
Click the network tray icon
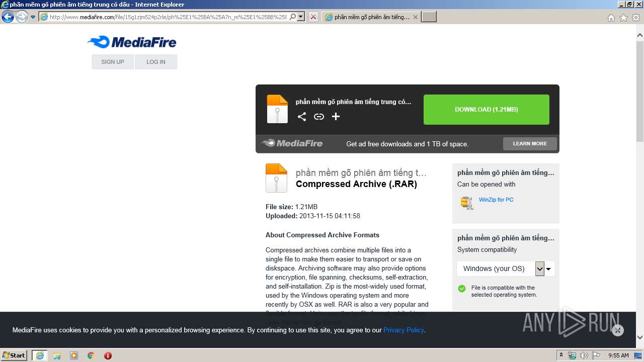572,355
